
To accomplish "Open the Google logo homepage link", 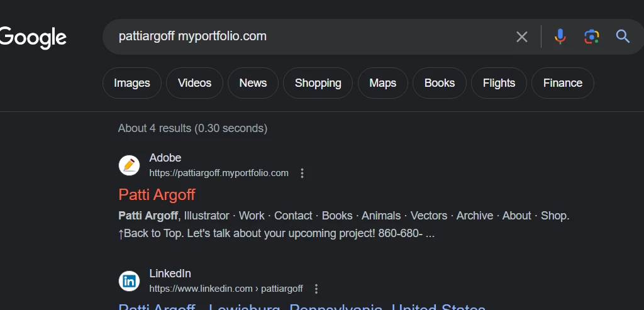I will pyautogui.click(x=33, y=38).
